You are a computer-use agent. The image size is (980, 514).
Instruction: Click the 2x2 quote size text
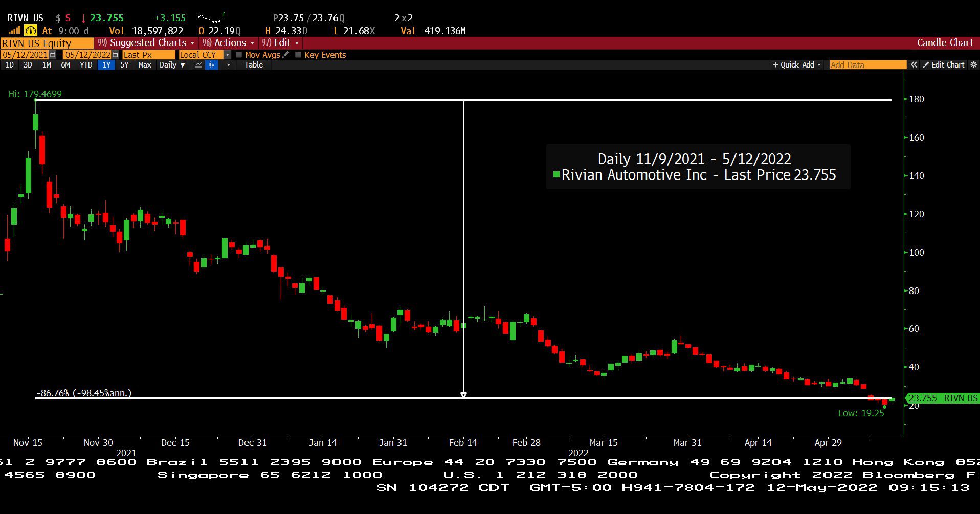[404, 18]
